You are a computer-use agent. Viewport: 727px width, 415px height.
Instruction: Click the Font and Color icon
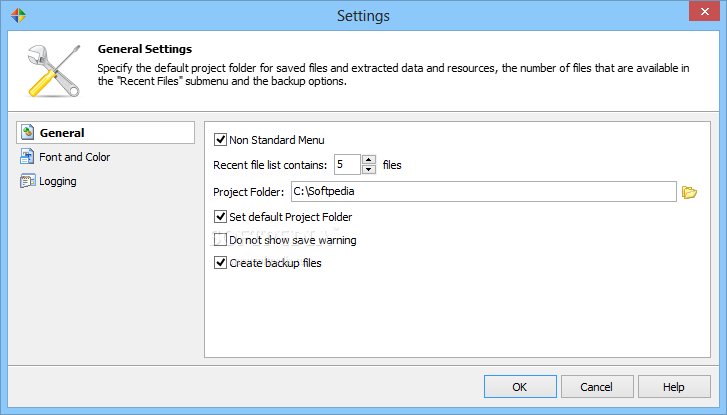point(27,157)
